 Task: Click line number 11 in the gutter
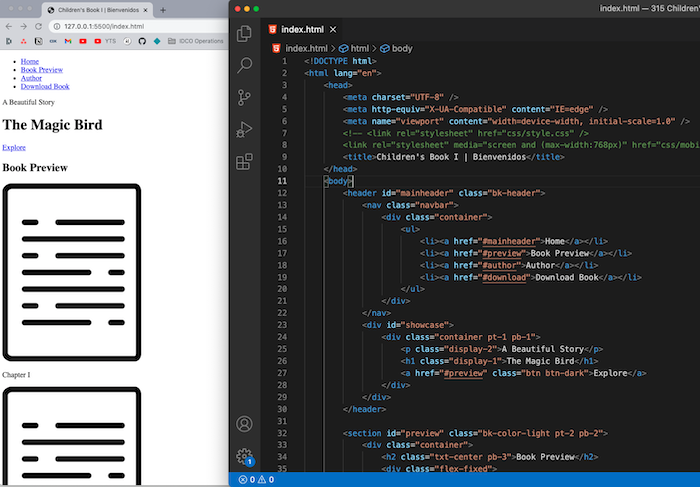pyautogui.click(x=282, y=181)
